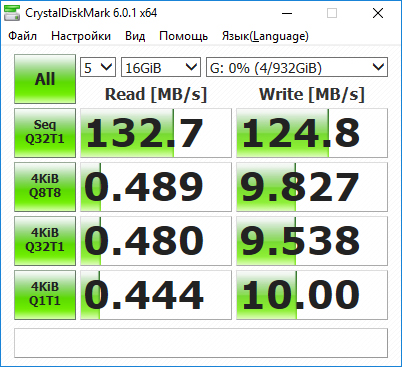The image size is (402, 367).
Task: Minimize the CrystalDiskMark window
Action: tap(287, 13)
